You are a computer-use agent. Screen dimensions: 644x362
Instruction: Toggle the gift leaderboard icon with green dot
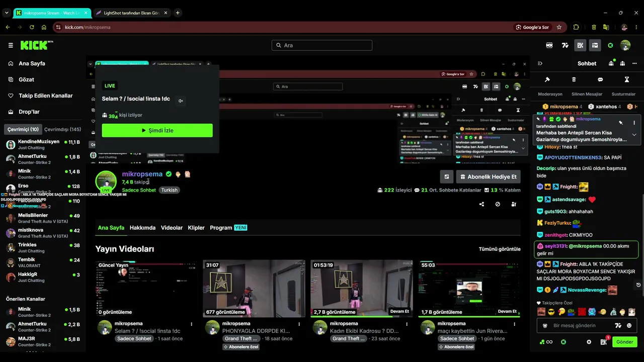click(611, 63)
